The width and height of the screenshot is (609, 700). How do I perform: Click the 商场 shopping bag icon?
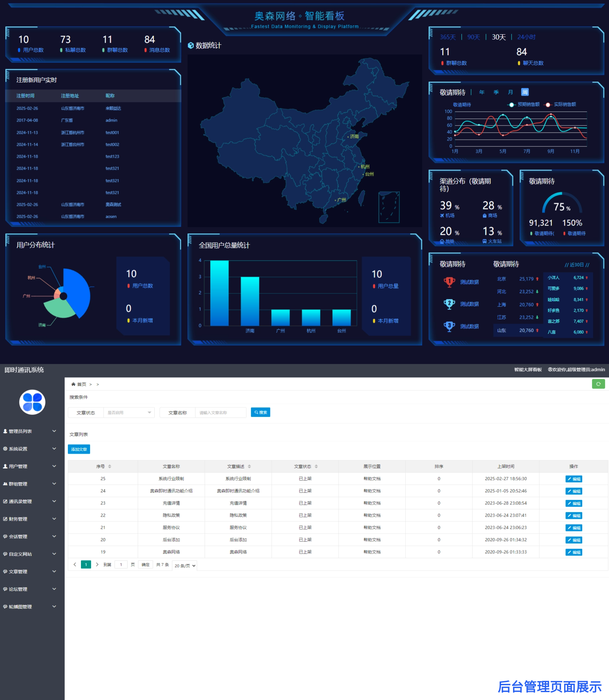tap(485, 216)
